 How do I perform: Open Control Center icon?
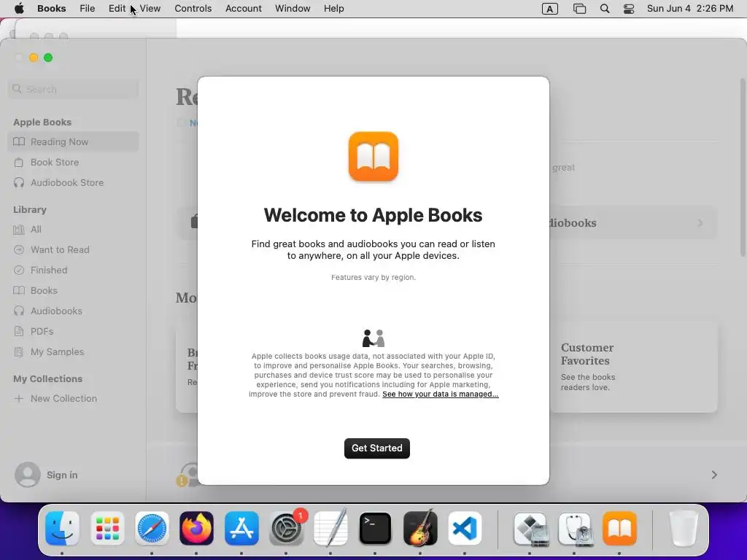(x=629, y=9)
